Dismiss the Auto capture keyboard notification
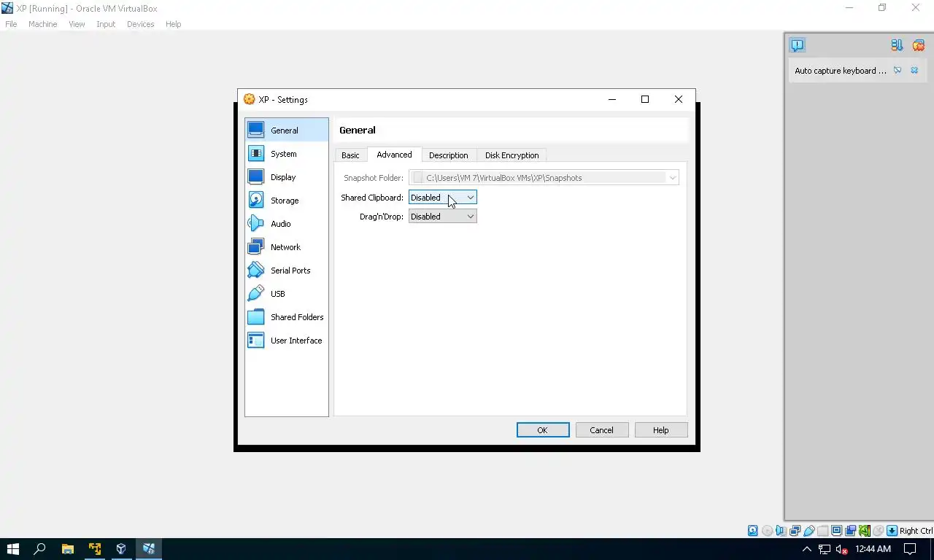Screen dimensions: 934x560 point(914,71)
